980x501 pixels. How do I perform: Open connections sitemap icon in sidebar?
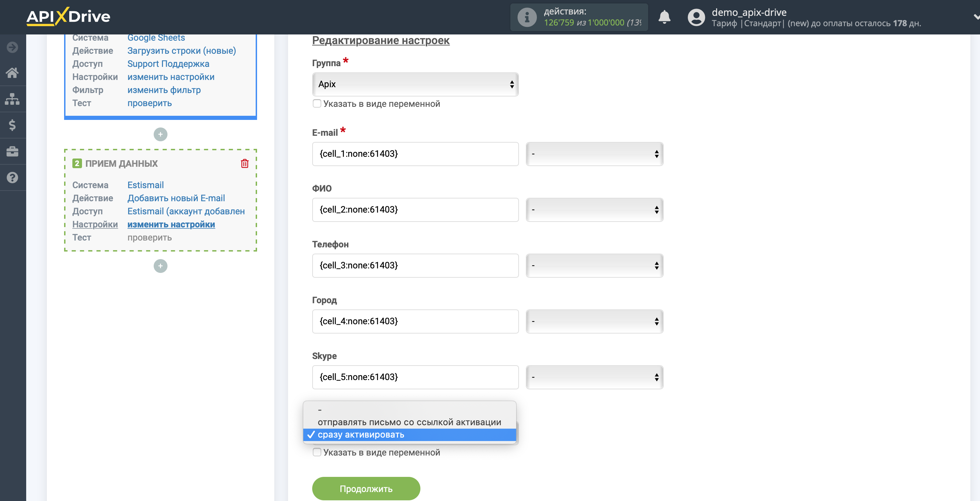(x=12, y=99)
